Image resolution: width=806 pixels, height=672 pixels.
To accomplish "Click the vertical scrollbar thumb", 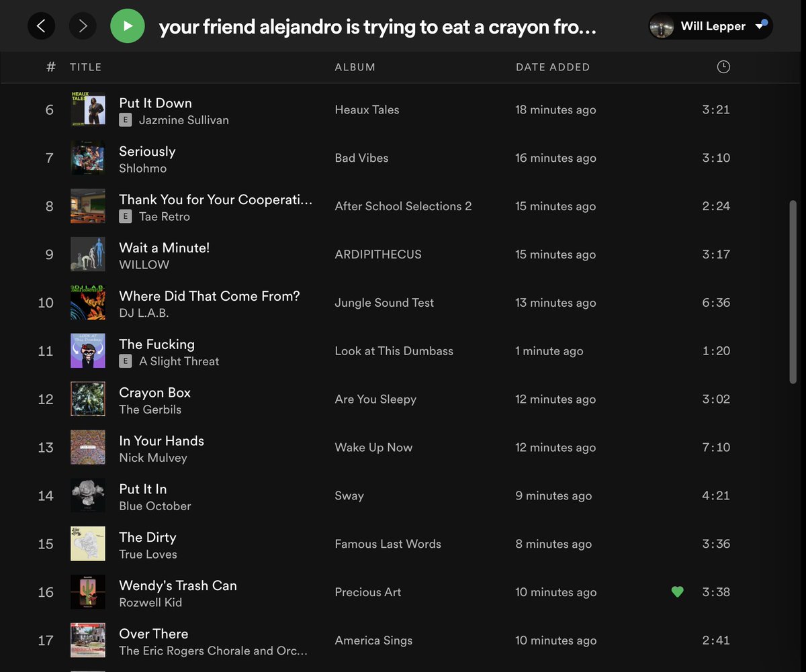I will (793, 291).
